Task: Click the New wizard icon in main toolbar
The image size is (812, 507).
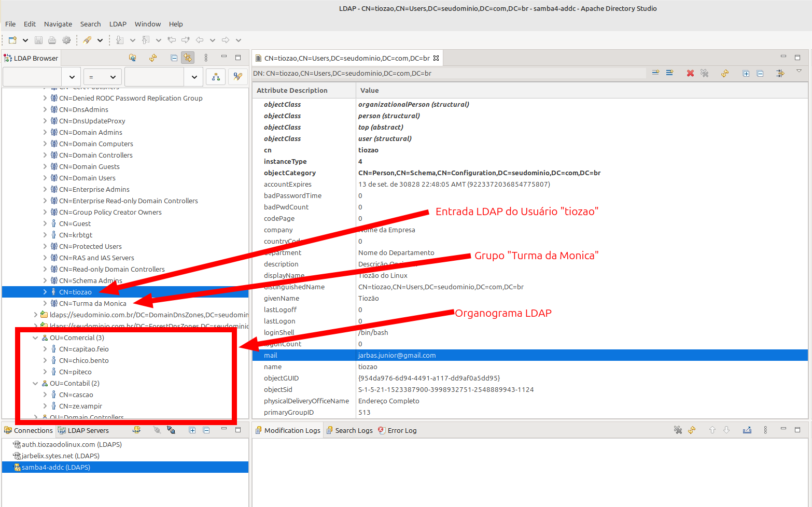Action: pyautogui.click(x=12, y=40)
